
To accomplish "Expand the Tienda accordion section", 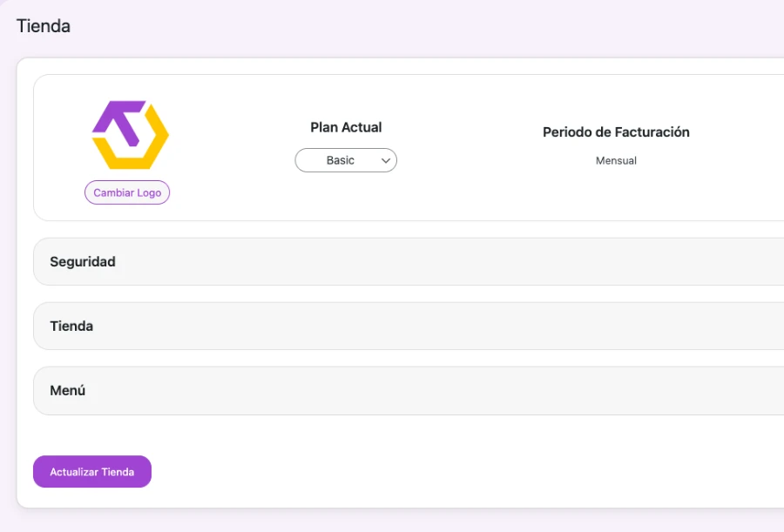I will click(409, 326).
